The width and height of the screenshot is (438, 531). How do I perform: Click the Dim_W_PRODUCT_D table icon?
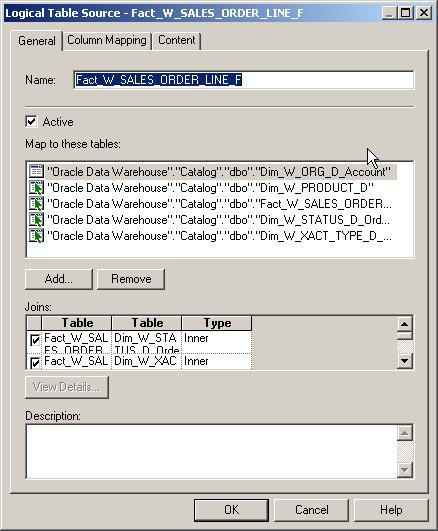pyautogui.click(x=36, y=188)
